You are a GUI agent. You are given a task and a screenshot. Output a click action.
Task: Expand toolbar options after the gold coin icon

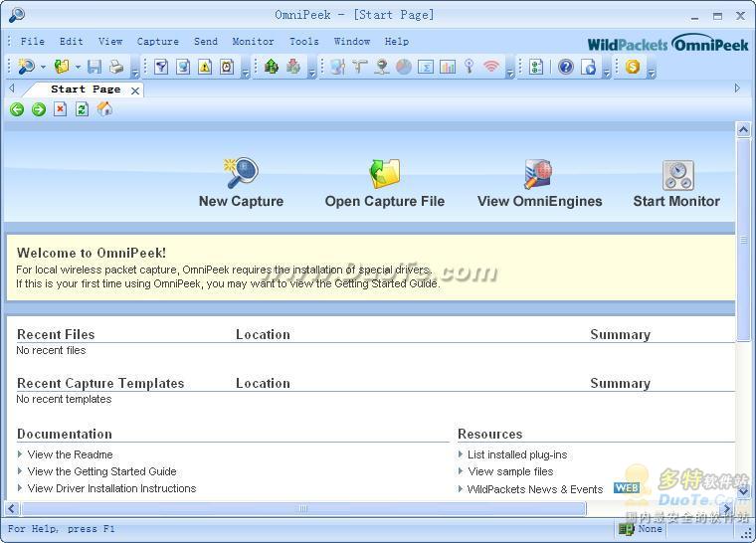pos(652,72)
